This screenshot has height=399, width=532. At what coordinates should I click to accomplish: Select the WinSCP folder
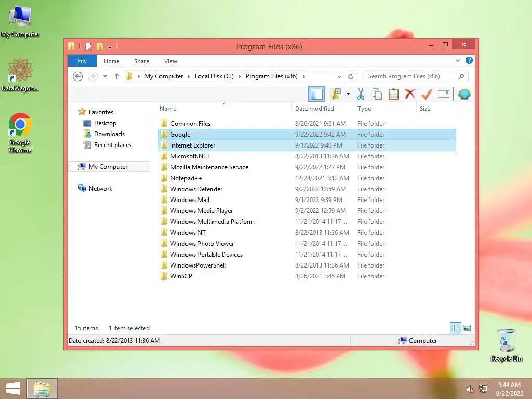click(307, 276)
